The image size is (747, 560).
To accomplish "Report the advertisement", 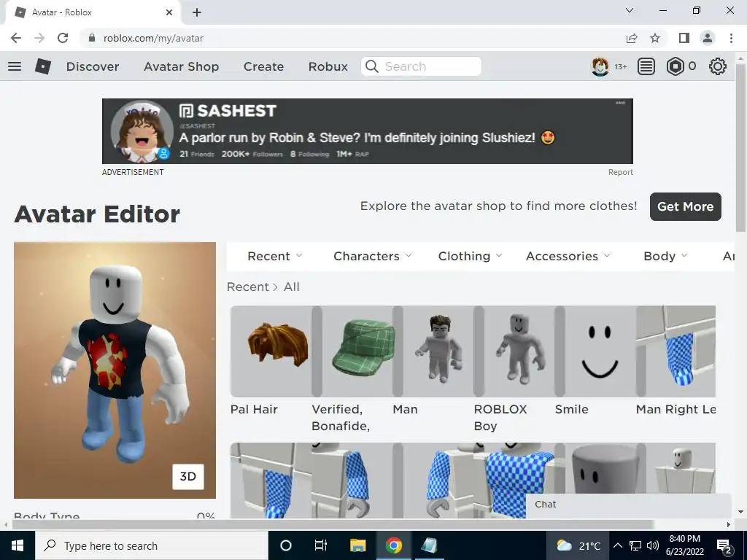I will pos(620,172).
